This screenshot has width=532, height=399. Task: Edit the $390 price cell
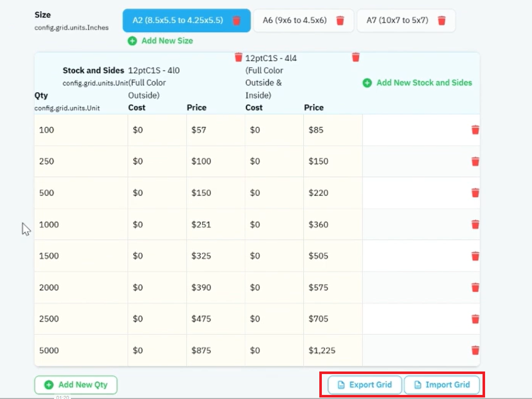click(x=215, y=287)
